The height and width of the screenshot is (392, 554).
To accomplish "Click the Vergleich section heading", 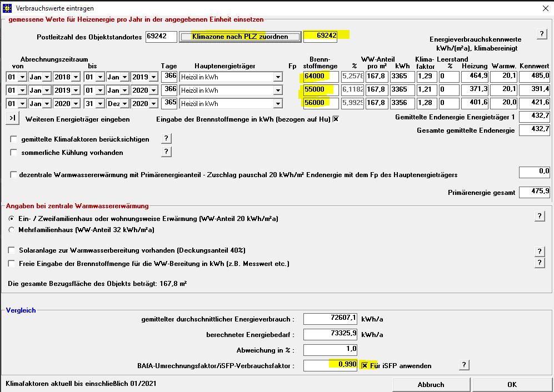I will [x=21, y=310].
